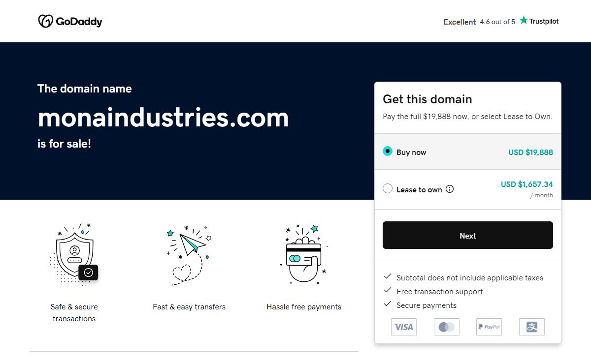Open the Trustpilot rating link
Image resolution: width=591 pixels, height=364 pixels.
coord(501,22)
